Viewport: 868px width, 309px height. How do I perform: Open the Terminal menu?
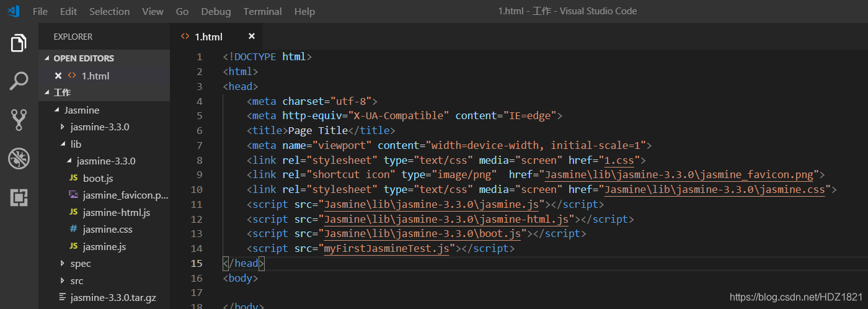[x=263, y=11]
